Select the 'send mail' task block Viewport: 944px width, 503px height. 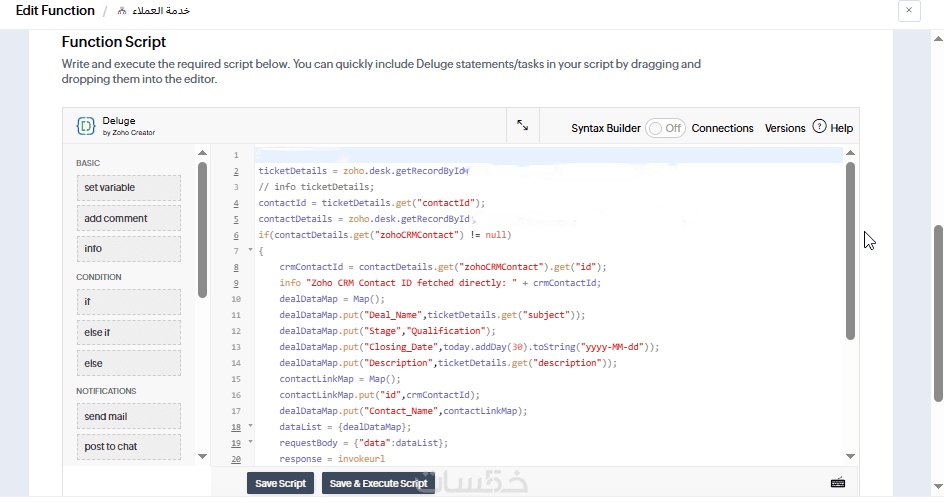pos(128,416)
